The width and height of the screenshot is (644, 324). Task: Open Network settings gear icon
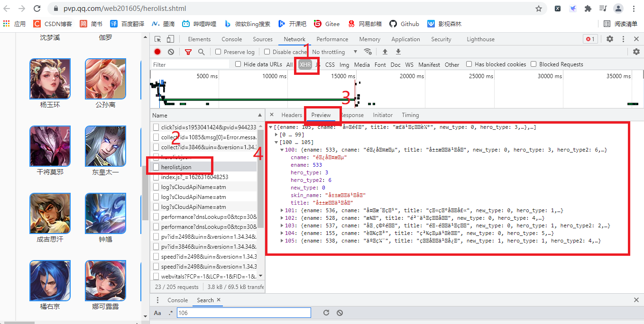[636, 52]
